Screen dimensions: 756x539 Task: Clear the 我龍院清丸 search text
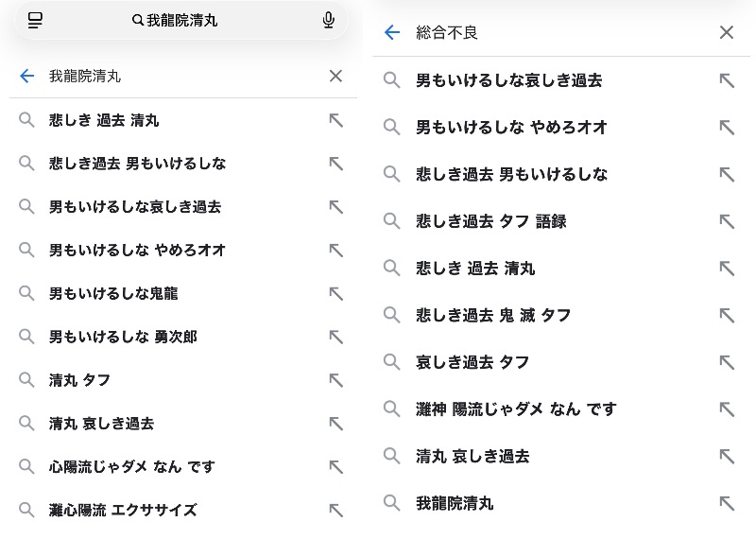pyautogui.click(x=335, y=76)
